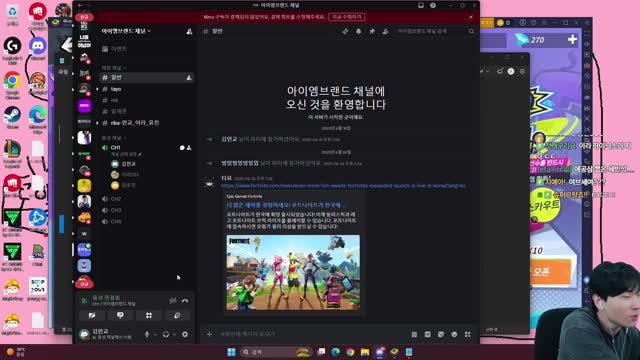Screen dimensions: 640x360
Task: Open yellow server icon in server list
Action: coord(84,186)
